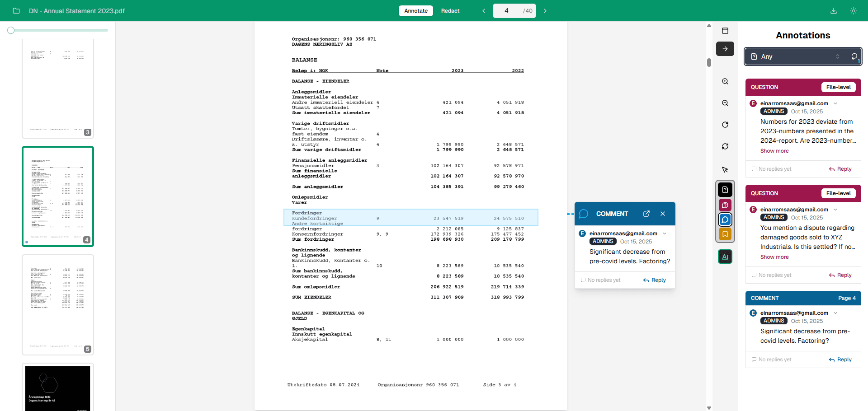Pop out the comment in the popup
Screen dimensions: 868x411
tap(646, 214)
